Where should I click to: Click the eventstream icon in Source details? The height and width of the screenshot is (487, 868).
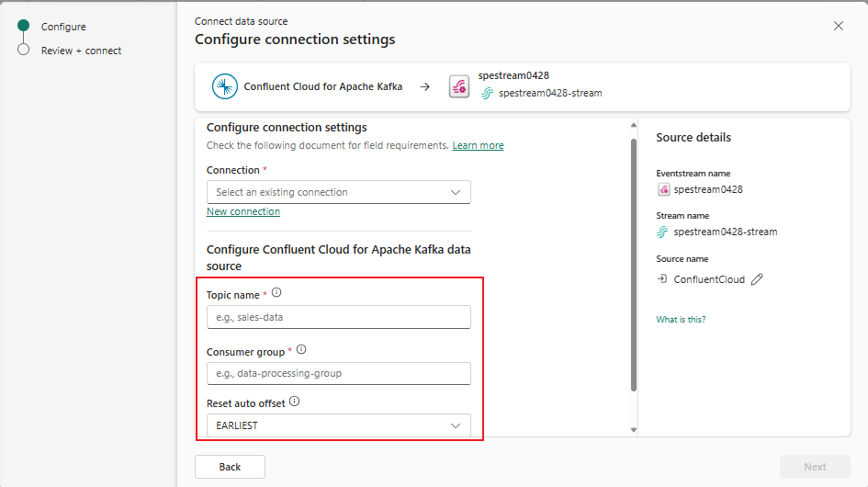[664, 189]
